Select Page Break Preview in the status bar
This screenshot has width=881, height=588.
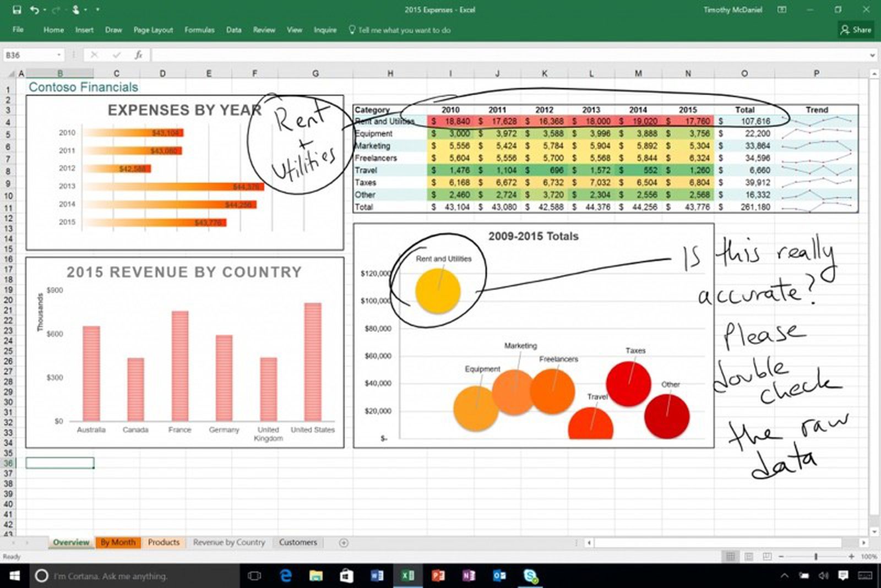pos(766,557)
